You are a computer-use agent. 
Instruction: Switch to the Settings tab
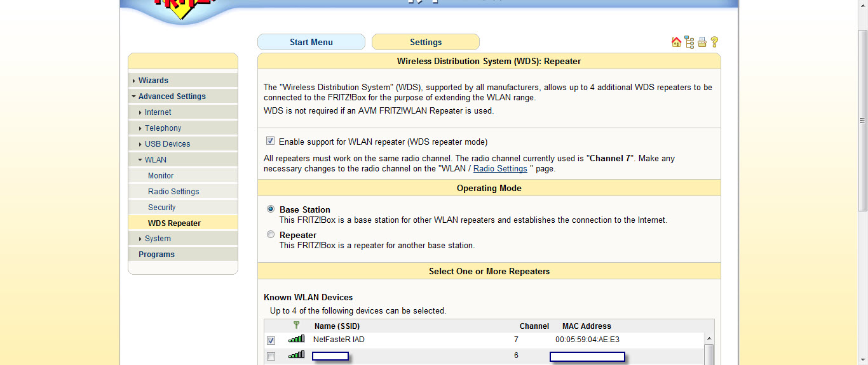426,42
